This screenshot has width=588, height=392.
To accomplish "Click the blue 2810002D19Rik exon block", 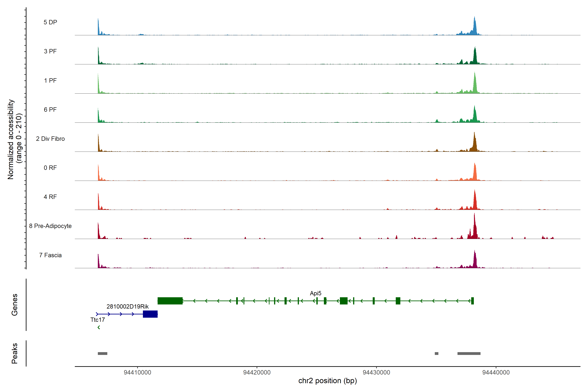I will [150, 314].
